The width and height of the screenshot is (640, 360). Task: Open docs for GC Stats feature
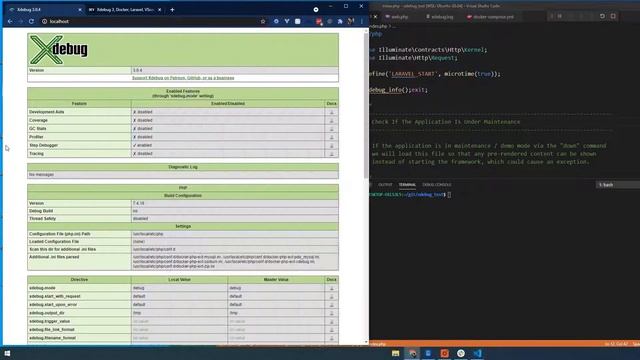(x=331, y=129)
